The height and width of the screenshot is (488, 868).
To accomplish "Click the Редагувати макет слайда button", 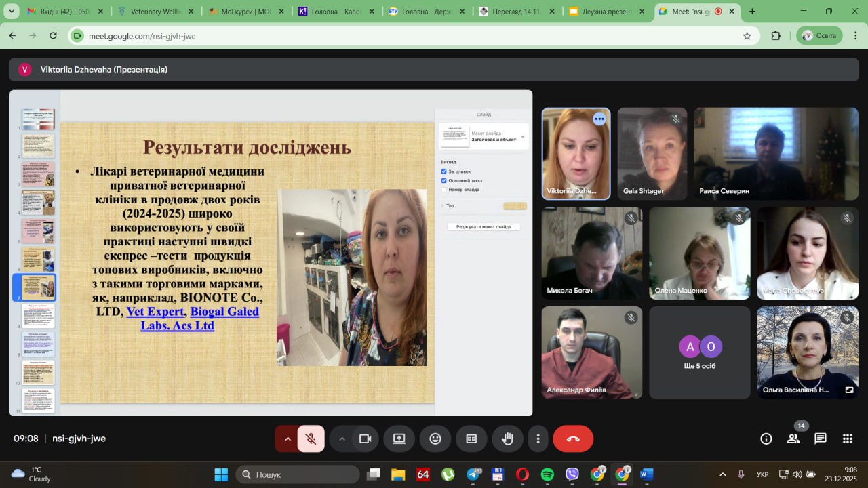I will pyautogui.click(x=484, y=227).
